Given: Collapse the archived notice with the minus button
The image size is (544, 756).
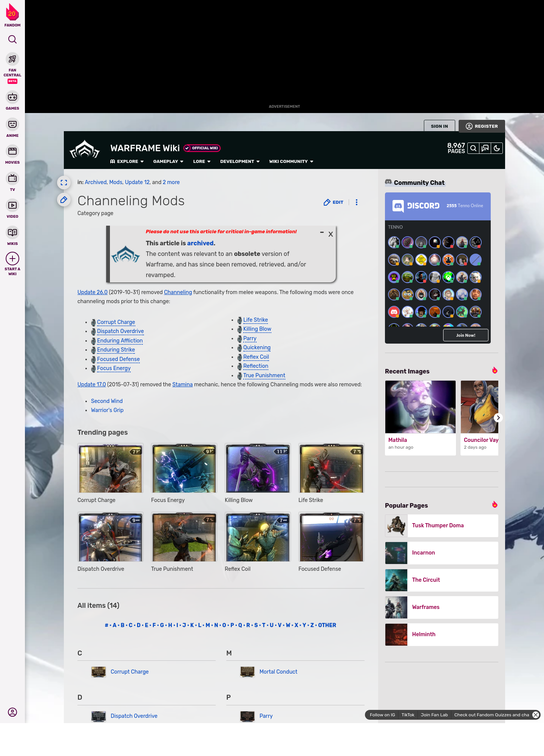Looking at the screenshot, I should click(322, 232).
